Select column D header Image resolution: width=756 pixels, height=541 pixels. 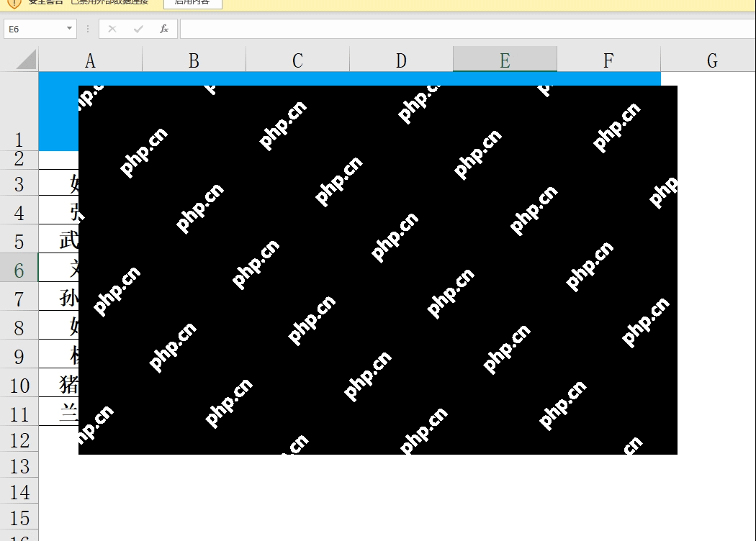pyautogui.click(x=401, y=60)
